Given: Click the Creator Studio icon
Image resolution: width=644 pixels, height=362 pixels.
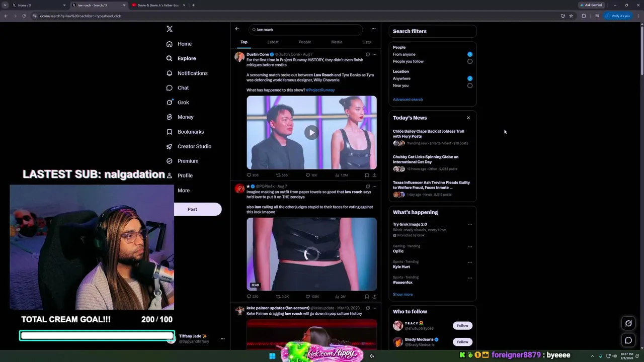Looking at the screenshot, I should pos(170,146).
